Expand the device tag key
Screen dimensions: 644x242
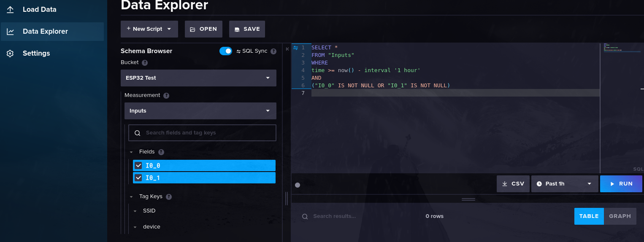pos(135,227)
